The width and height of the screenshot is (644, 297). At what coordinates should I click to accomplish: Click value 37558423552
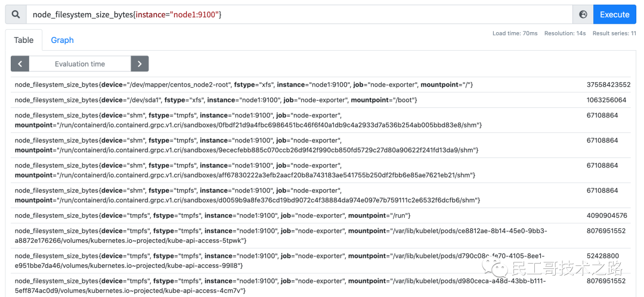click(x=608, y=85)
